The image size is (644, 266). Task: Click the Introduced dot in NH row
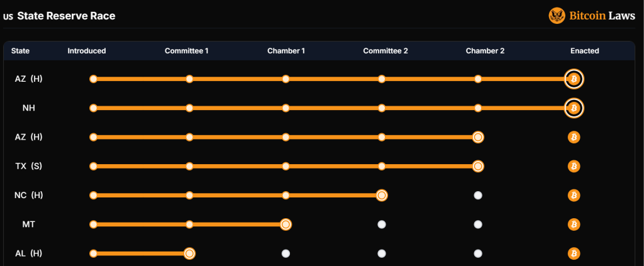coord(93,108)
